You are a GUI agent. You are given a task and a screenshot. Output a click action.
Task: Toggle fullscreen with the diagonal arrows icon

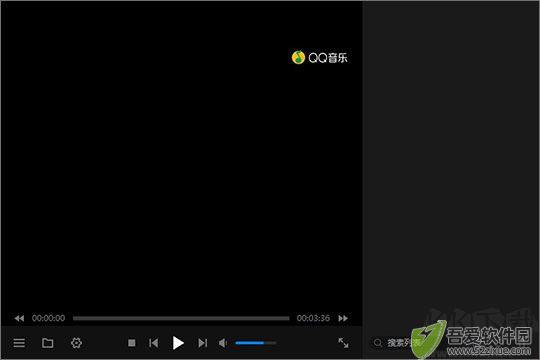tap(343, 343)
